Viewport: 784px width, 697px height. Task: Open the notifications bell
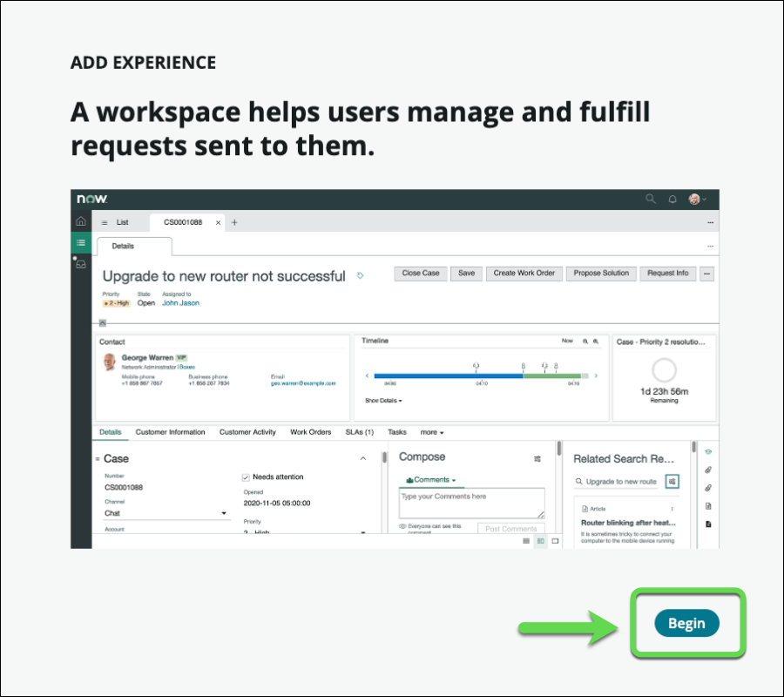pyautogui.click(x=672, y=199)
